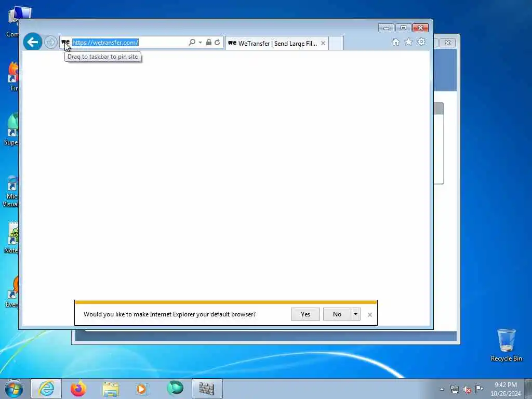Show hidden tray icons with the arrow
Image resolution: width=532 pixels, height=399 pixels.
[442, 389]
